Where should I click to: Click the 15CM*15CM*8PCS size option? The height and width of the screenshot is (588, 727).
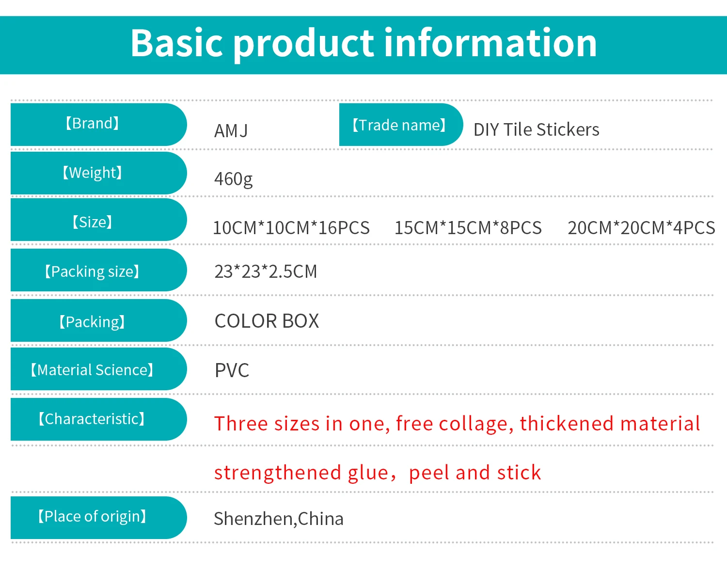[468, 227]
